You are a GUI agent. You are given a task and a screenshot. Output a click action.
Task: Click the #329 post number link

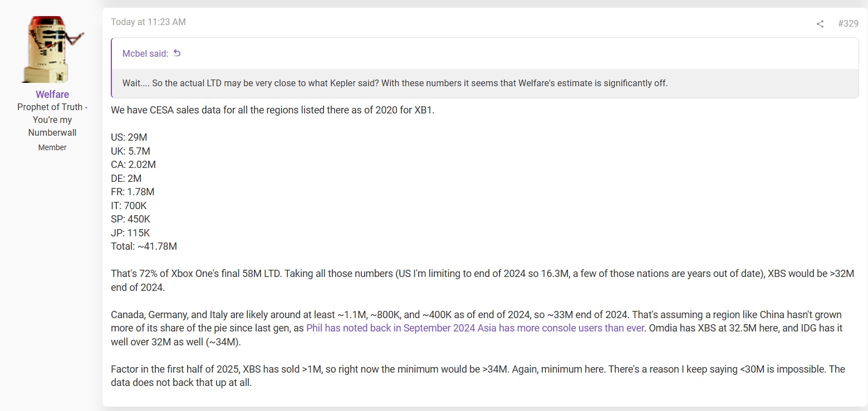pyautogui.click(x=847, y=24)
